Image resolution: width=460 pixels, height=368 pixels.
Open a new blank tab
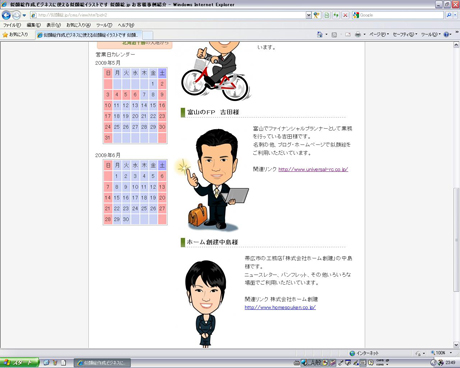click(x=148, y=35)
